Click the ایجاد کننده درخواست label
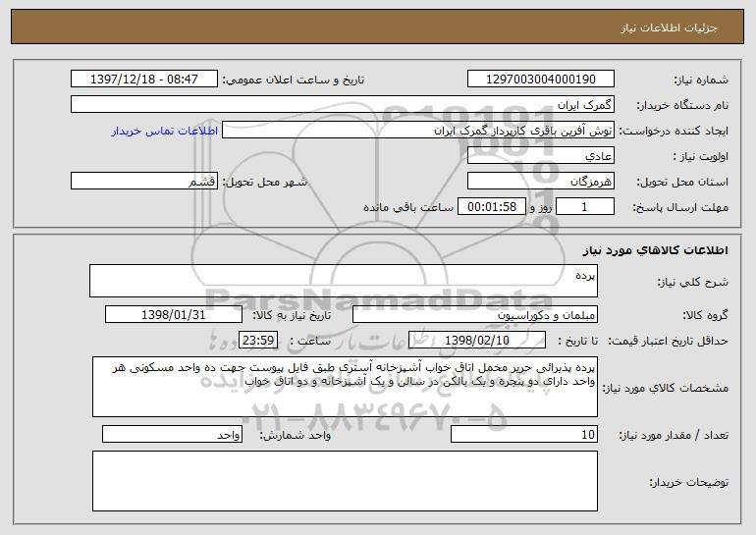Viewport: 756px width, 535px height. pyautogui.click(x=674, y=132)
